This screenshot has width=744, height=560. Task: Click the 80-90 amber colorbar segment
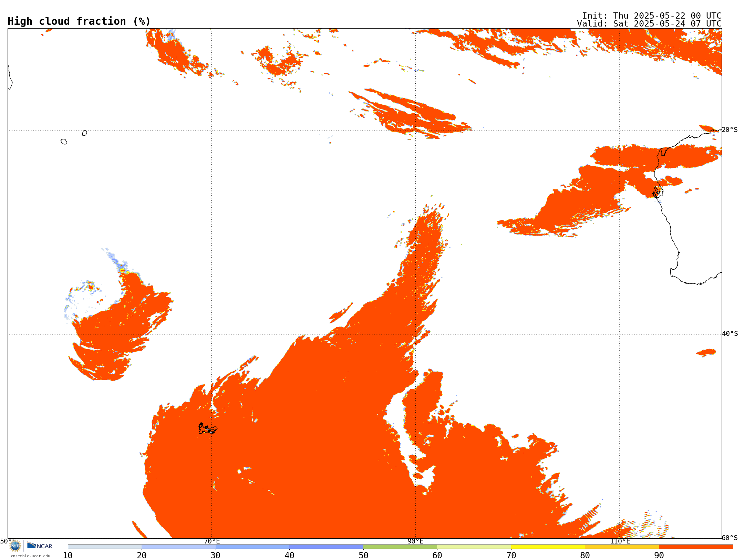[x=622, y=547]
